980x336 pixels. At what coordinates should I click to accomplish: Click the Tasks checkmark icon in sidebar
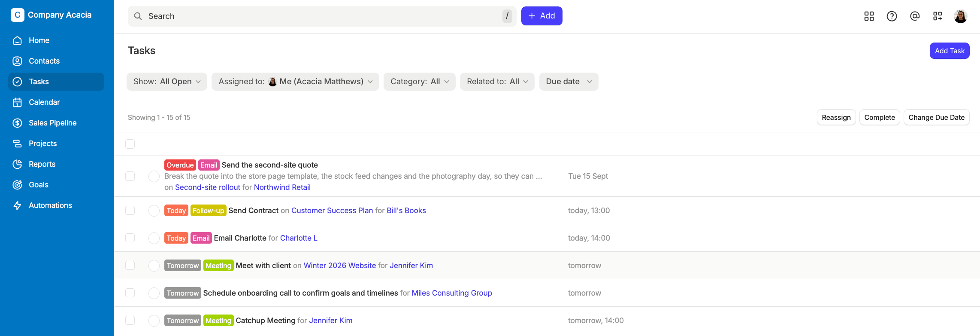coord(18,82)
